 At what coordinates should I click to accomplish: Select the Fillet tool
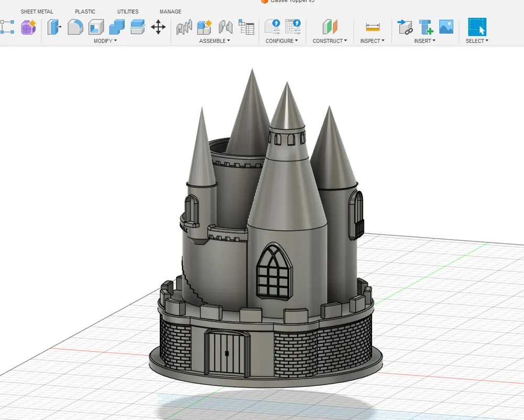click(75, 27)
